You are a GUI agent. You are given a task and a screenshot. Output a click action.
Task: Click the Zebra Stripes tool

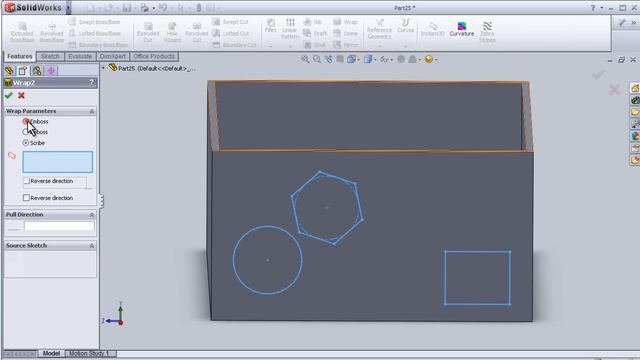click(x=487, y=32)
